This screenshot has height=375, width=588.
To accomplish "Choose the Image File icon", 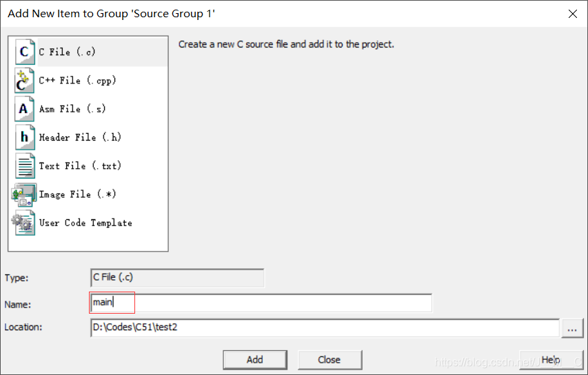I will 24,194.
